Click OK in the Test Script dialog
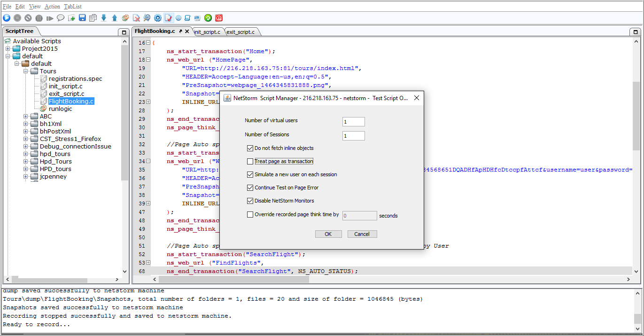This screenshot has height=336, width=644. (328, 234)
